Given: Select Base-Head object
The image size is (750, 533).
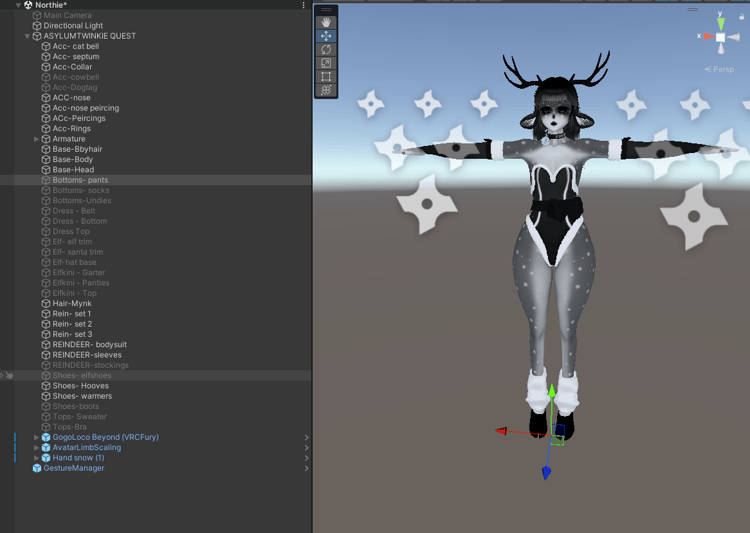Looking at the screenshot, I should 73,170.
